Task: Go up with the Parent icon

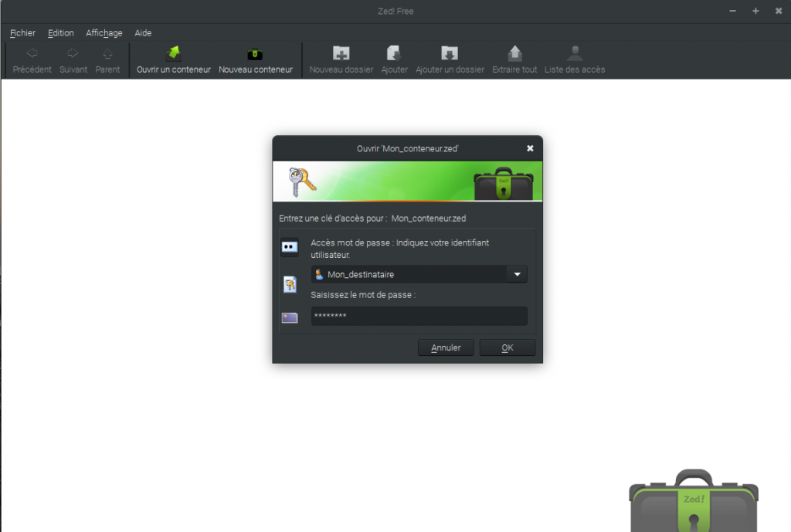Action: click(107, 53)
